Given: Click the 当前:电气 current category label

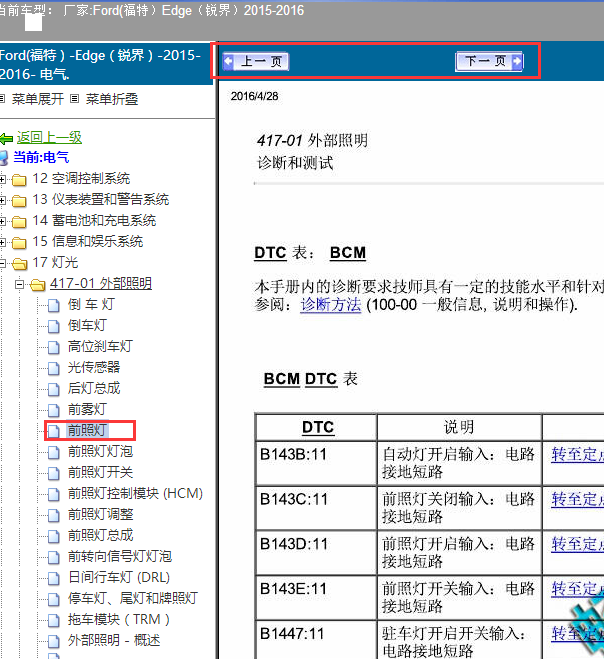Looking at the screenshot, I should coord(41,158).
